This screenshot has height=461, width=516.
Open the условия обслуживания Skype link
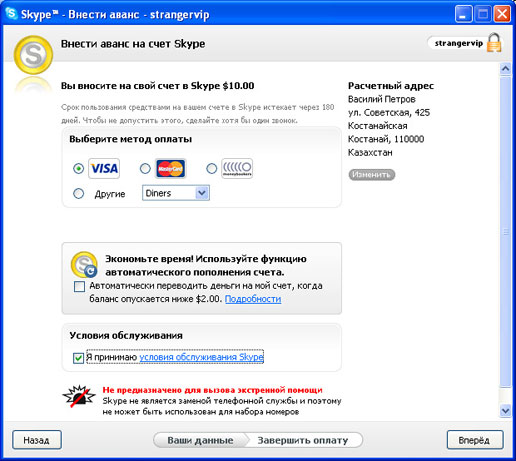[x=201, y=357]
